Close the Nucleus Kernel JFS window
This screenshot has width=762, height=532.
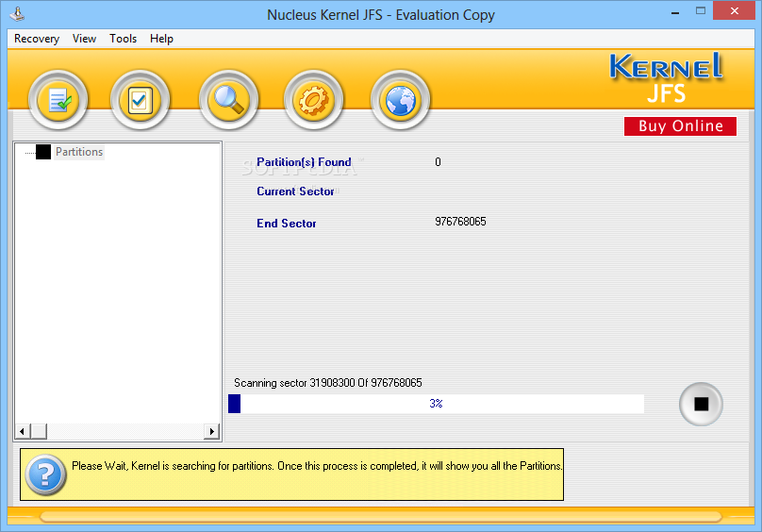[x=734, y=10]
